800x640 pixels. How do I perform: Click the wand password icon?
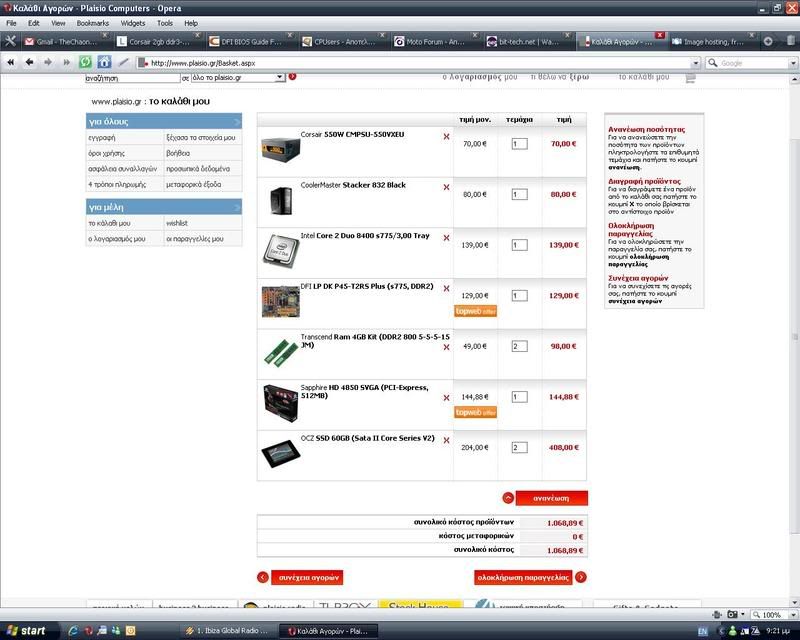point(123,62)
